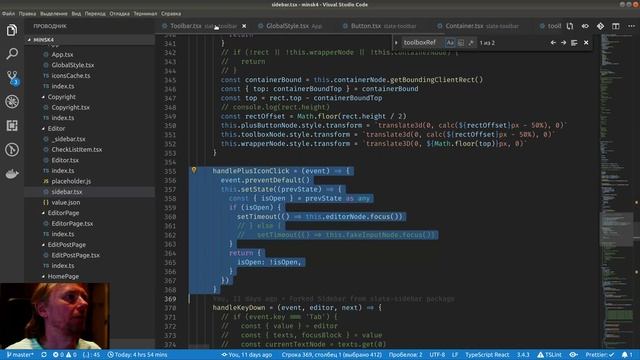
Task: Click the git diamond icon in editor toolbar
Action: [600, 26]
